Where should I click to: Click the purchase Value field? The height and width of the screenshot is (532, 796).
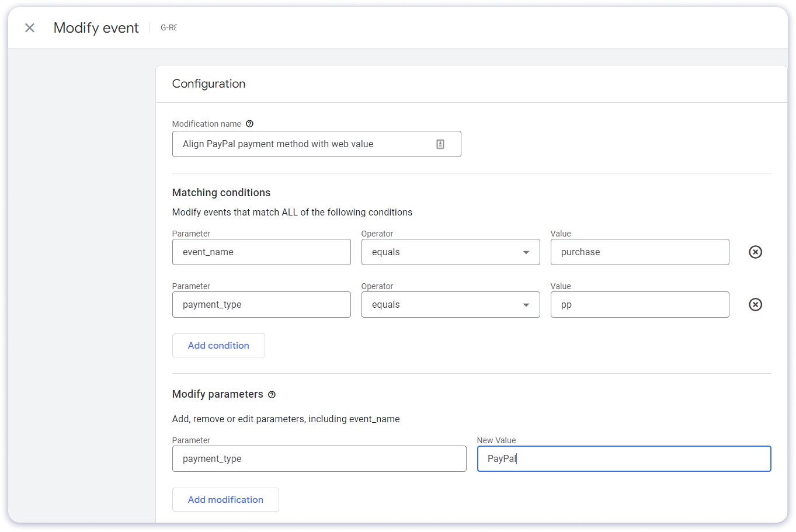[639, 252]
